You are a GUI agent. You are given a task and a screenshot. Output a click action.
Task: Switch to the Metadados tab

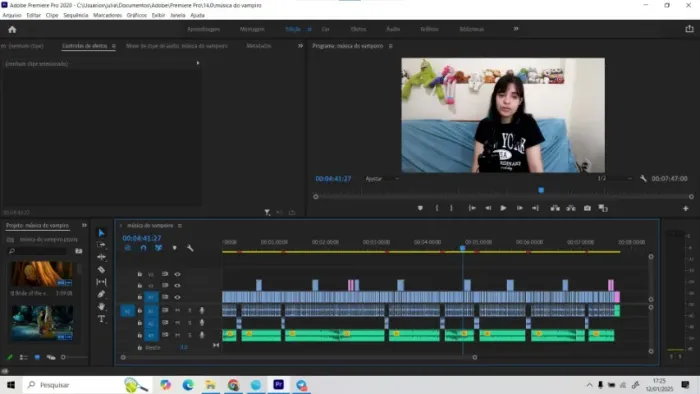pyautogui.click(x=259, y=46)
